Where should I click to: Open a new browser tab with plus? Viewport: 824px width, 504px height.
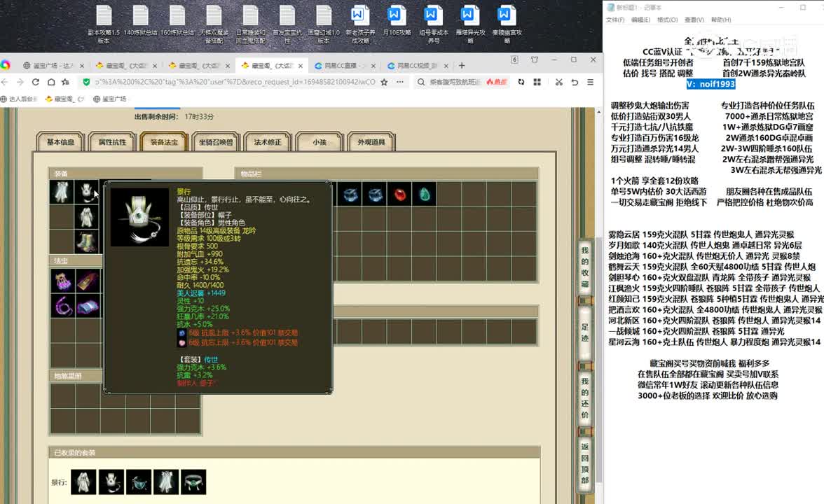pyautogui.click(x=461, y=66)
